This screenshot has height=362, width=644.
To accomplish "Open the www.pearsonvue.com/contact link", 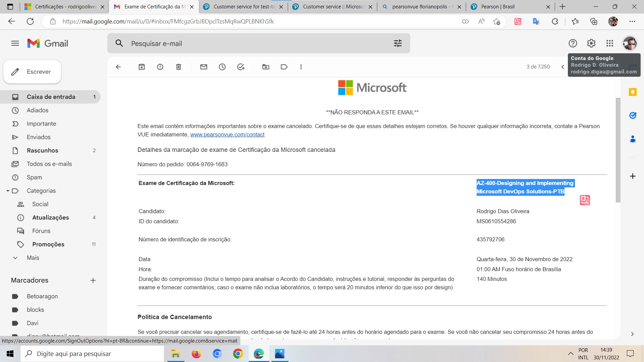I will pos(227,134).
